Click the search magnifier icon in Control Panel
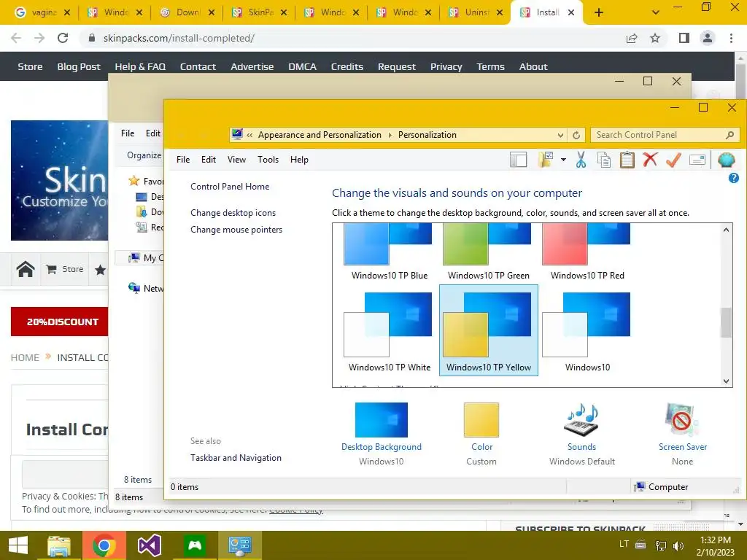747x560 pixels. [x=729, y=135]
